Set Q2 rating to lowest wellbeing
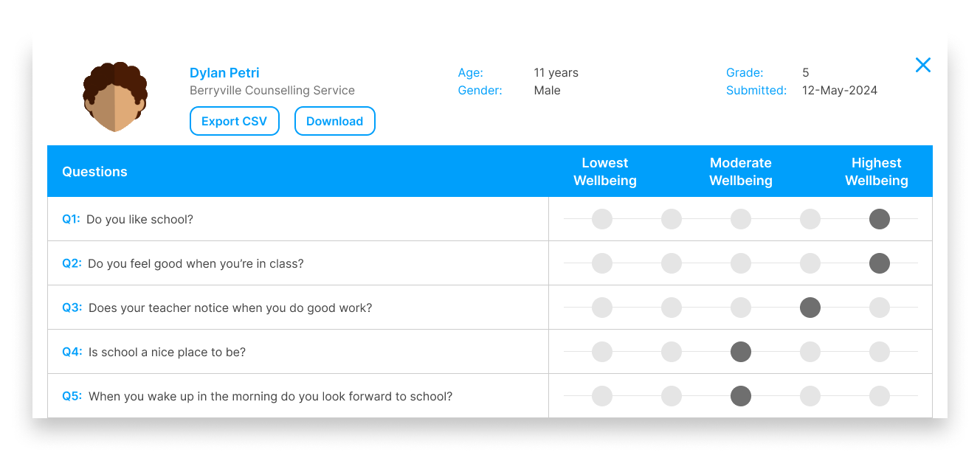This screenshot has height=458, width=980. (601, 263)
